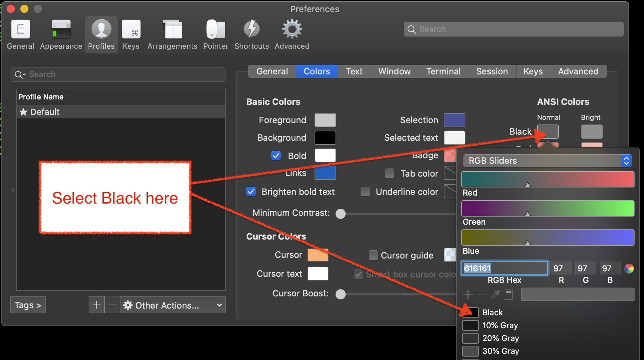
Task: Open the Appearance preferences pane
Action: tap(61, 34)
